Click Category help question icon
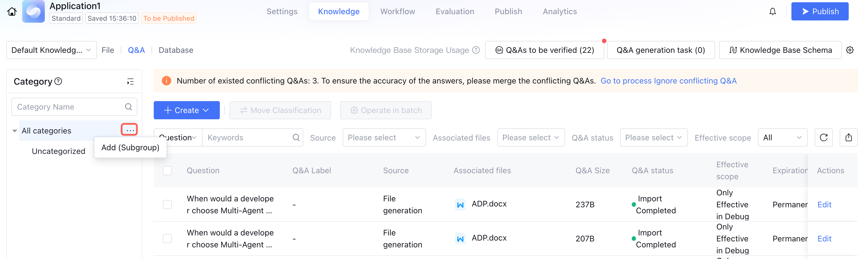The width and height of the screenshot is (868, 259). tap(58, 81)
